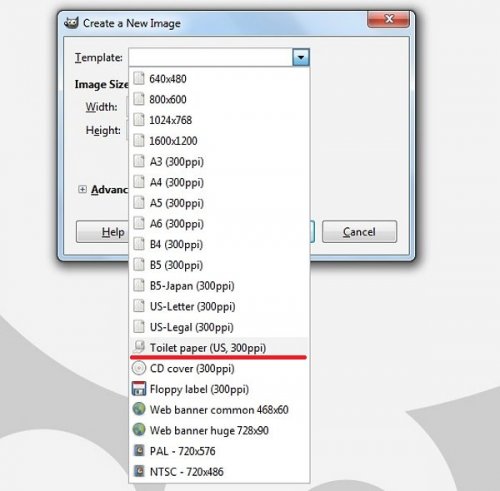This screenshot has width=500, height=491.
Task: Click the NTSC video template icon
Action: pyautogui.click(x=139, y=472)
